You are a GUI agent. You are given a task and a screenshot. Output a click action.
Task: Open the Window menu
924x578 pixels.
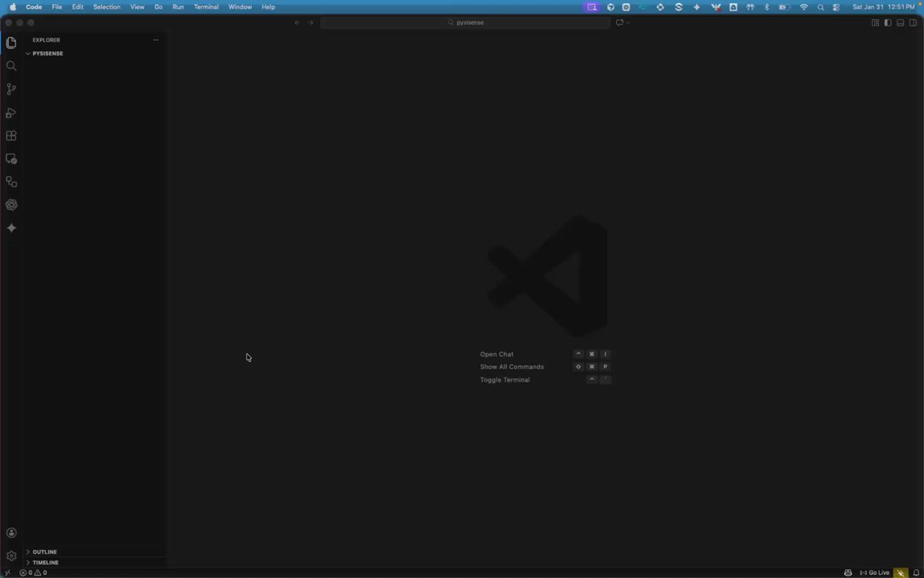(x=240, y=7)
